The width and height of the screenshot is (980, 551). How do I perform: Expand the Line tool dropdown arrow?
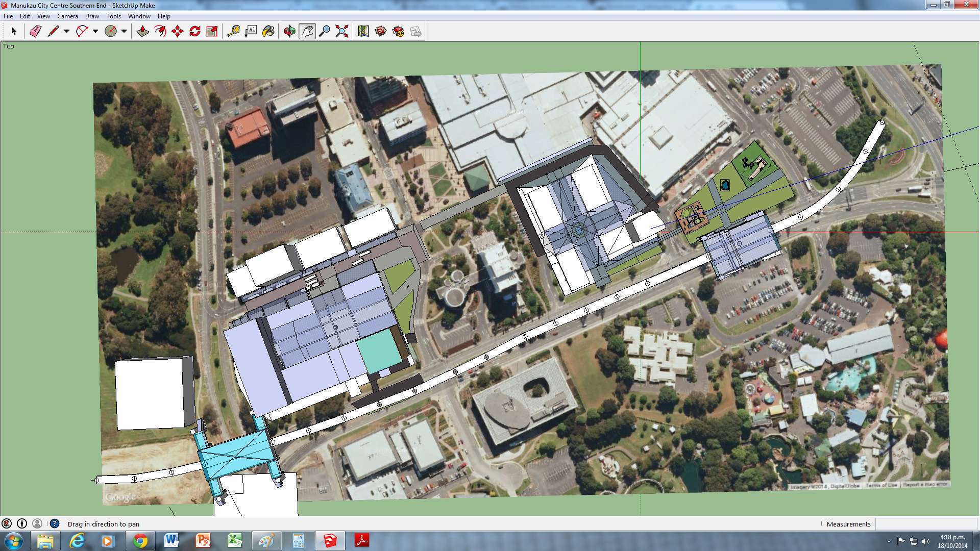(x=67, y=32)
